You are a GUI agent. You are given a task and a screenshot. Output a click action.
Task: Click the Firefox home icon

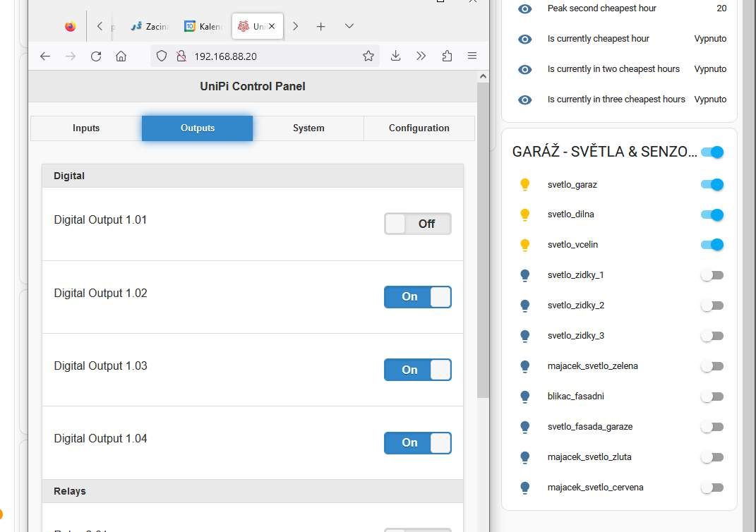121,56
